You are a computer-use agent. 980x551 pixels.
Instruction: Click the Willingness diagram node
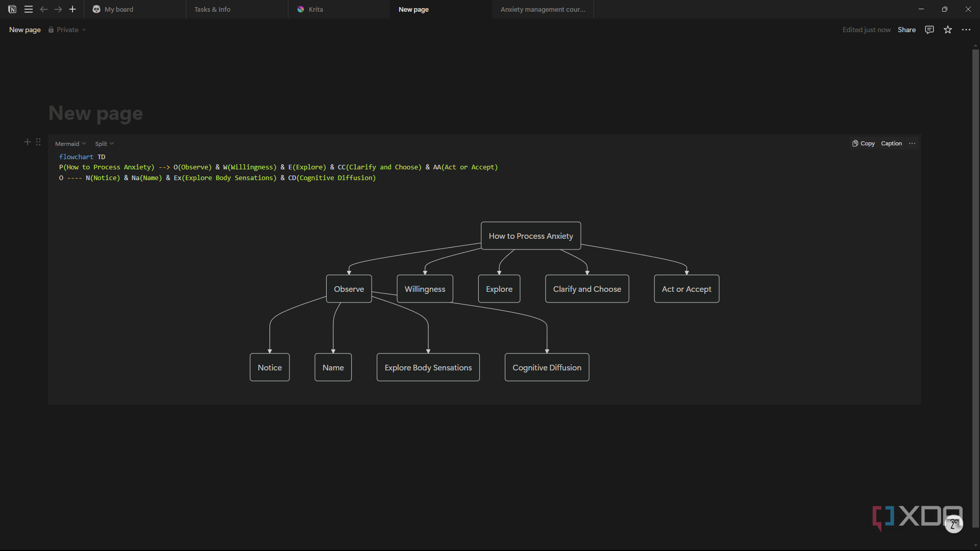[425, 289]
